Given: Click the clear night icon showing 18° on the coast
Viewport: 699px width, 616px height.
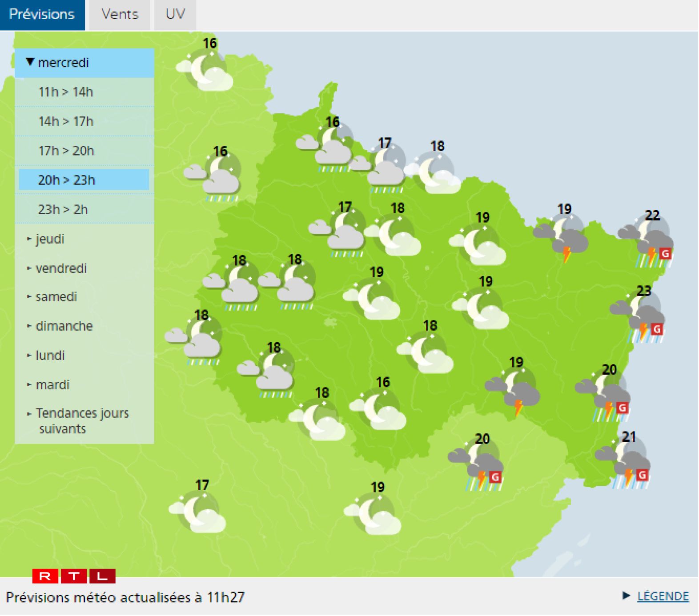Looking at the screenshot, I should pos(434,173).
